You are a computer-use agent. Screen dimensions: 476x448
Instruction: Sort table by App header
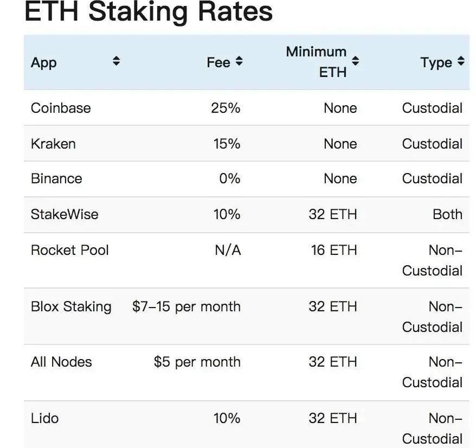(44, 62)
